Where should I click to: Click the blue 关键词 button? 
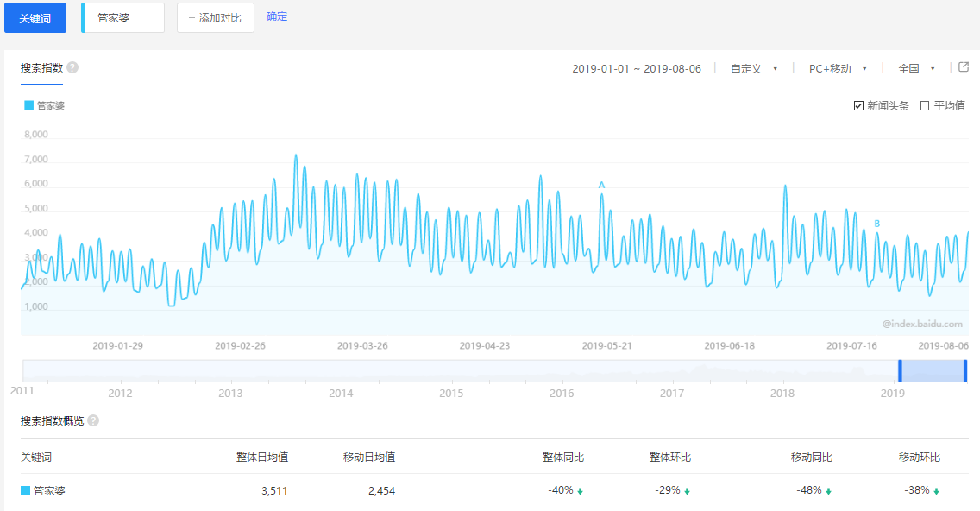(x=35, y=17)
